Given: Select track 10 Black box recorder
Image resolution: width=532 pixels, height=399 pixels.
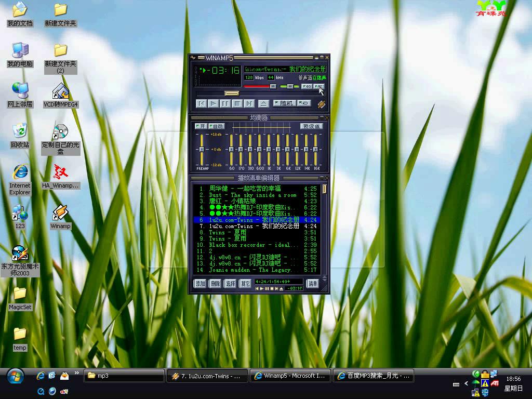Looking at the screenshot, I should pos(257,245).
